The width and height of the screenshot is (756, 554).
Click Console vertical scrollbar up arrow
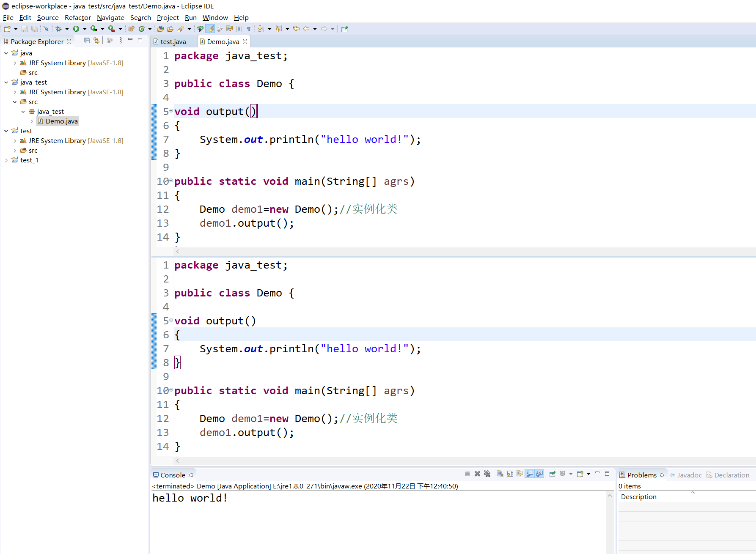pos(610,496)
